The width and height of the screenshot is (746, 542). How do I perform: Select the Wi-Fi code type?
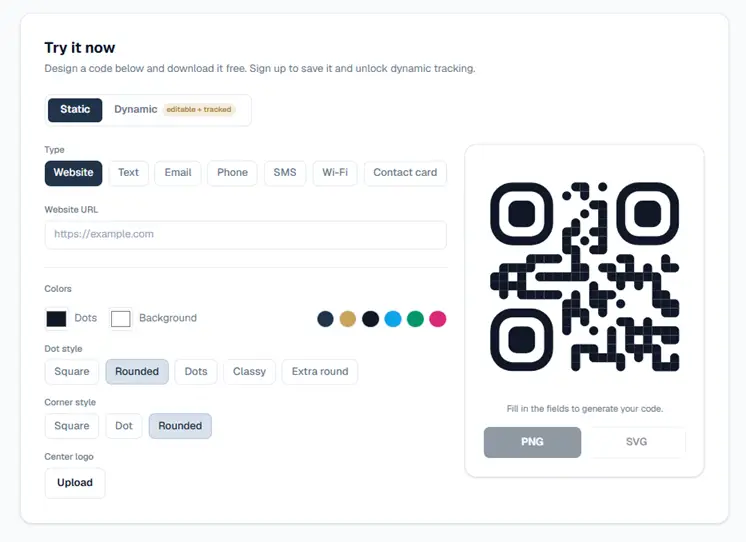[x=335, y=173]
